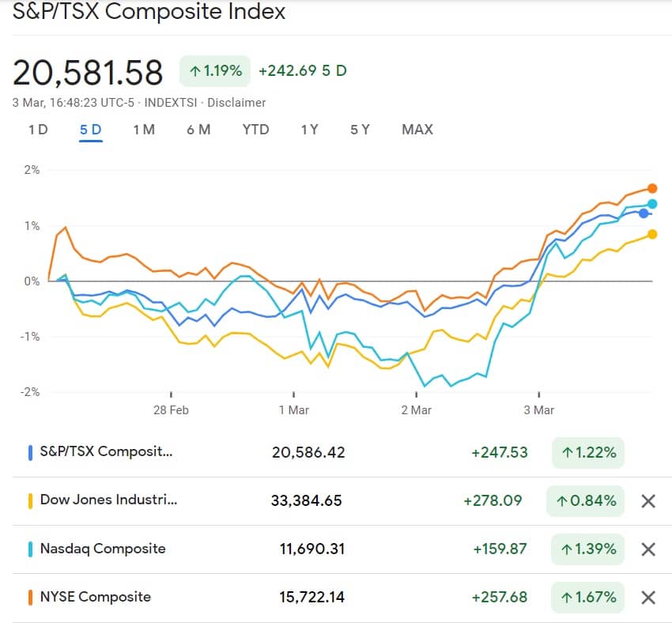
Task: Remove NYSE Composite comparison with X
Action: click(x=648, y=597)
